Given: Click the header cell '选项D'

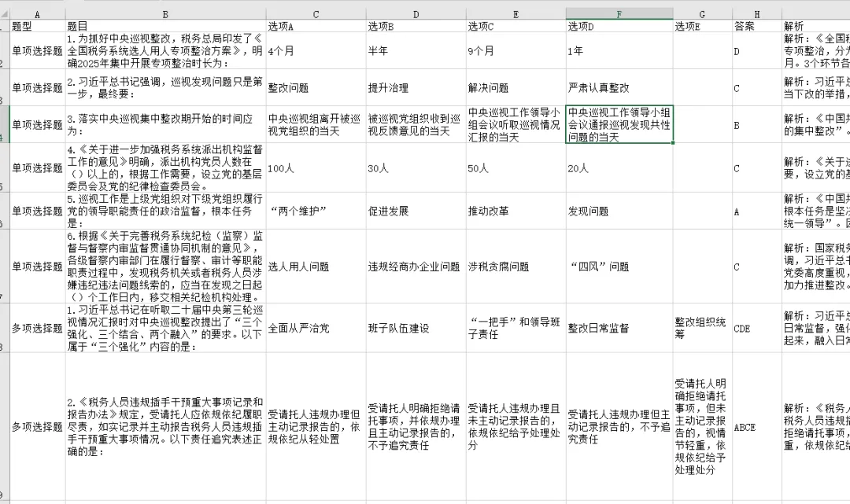Looking at the screenshot, I should (x=619, y=26).
